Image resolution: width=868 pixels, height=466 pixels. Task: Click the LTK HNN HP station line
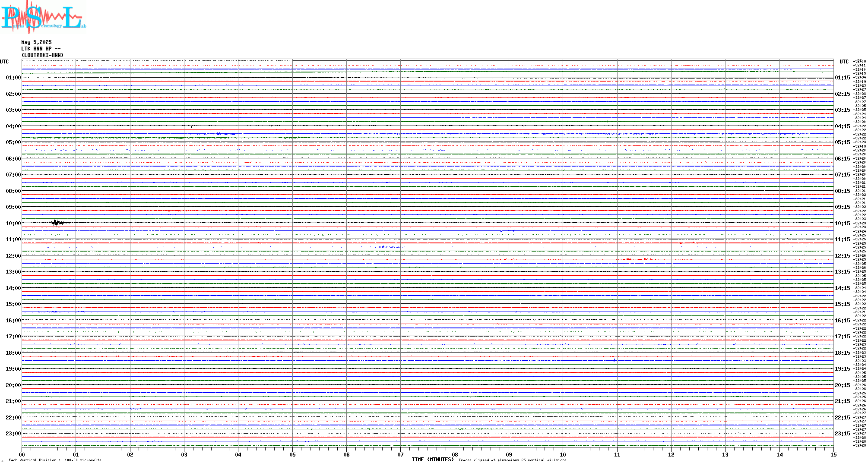click(x=41, y=49)
